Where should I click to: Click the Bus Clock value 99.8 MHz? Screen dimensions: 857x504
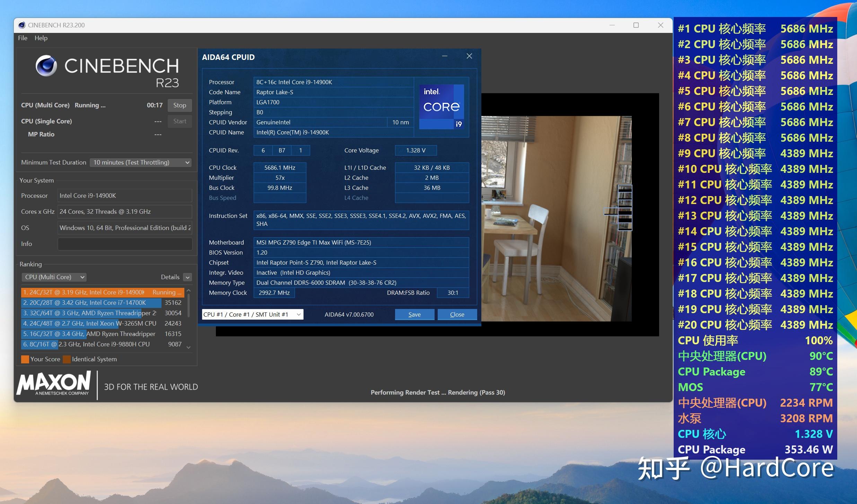point(280,188)
